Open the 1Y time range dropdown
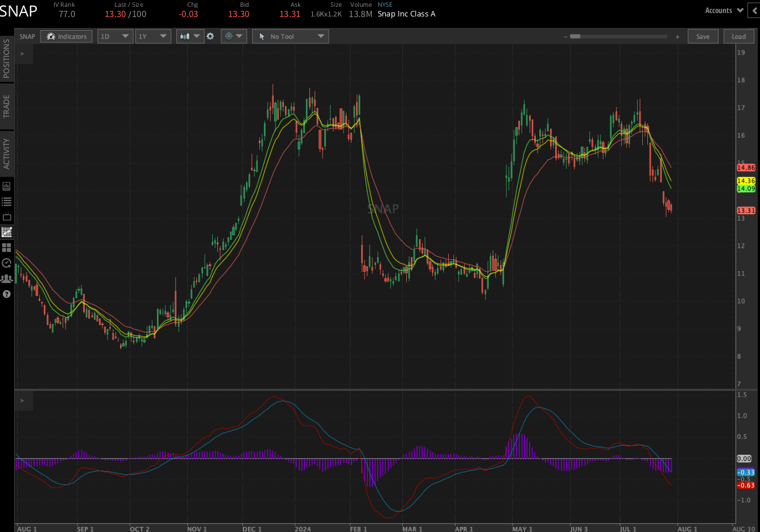Viewport: 760px width, 532px height. tap(153, 36)
